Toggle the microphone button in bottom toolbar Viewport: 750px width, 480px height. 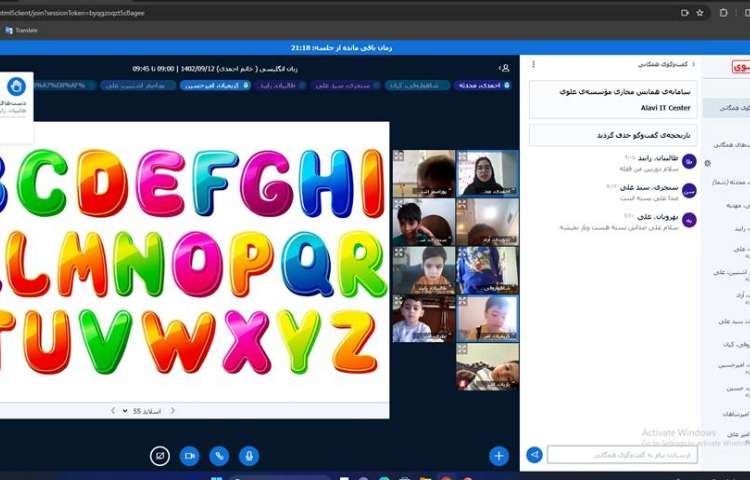click(248, 456)
